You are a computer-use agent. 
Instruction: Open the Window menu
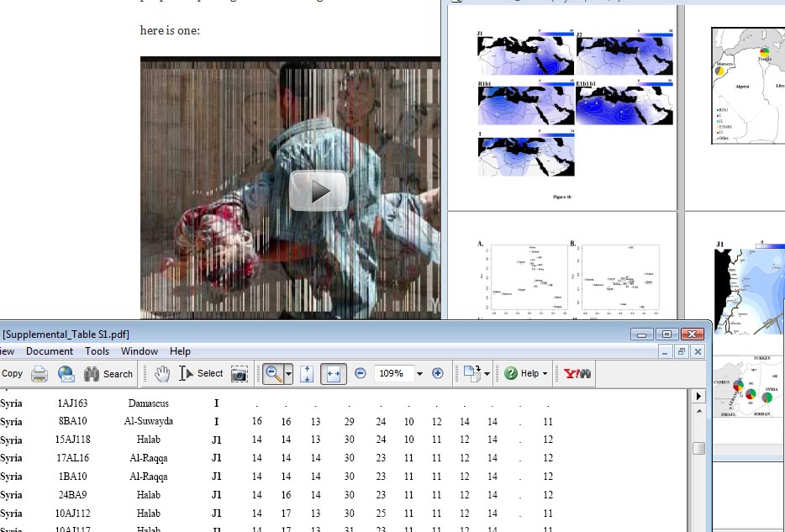[x=140, y=351]
